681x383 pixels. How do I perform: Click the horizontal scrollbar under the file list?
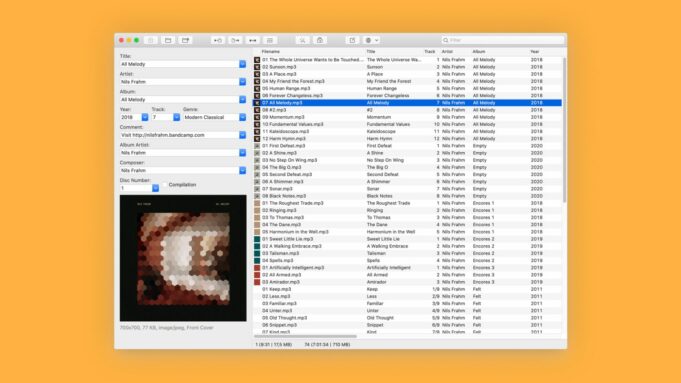[305, 336]
